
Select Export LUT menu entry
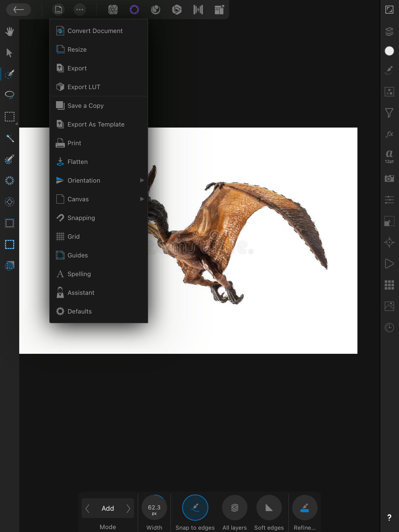click(x=99, y=87)
